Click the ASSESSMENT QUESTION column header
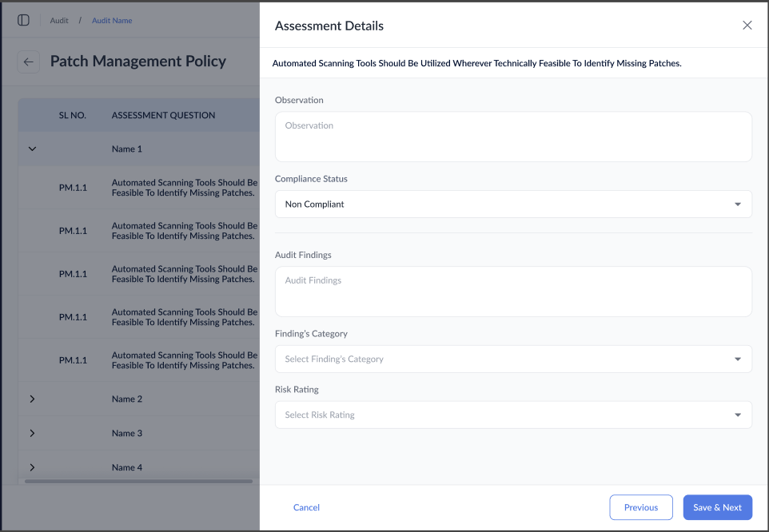 [163, 115]
